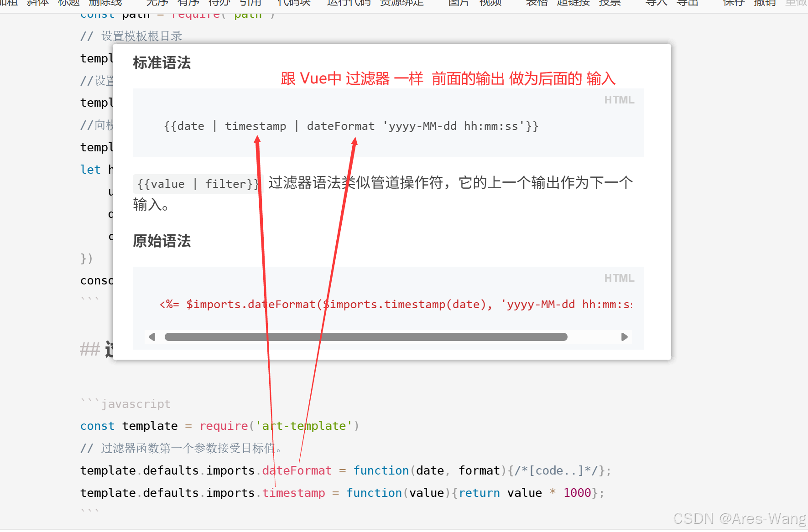This screenshot has height=532, width=808.
Task: Click 'function(date, format)' in the dateFormat line
Action: (430, 471)
